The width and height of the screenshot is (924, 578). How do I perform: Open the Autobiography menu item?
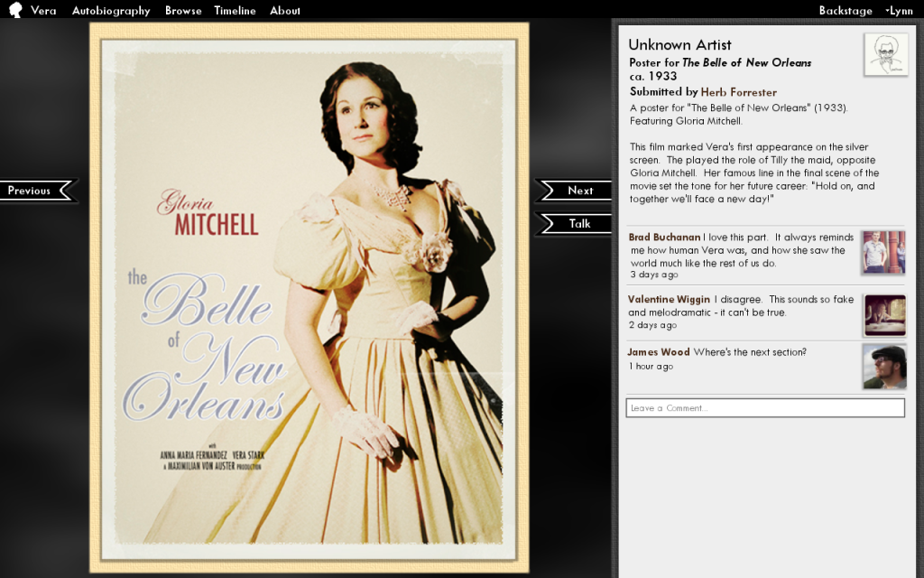coord(111,11)
